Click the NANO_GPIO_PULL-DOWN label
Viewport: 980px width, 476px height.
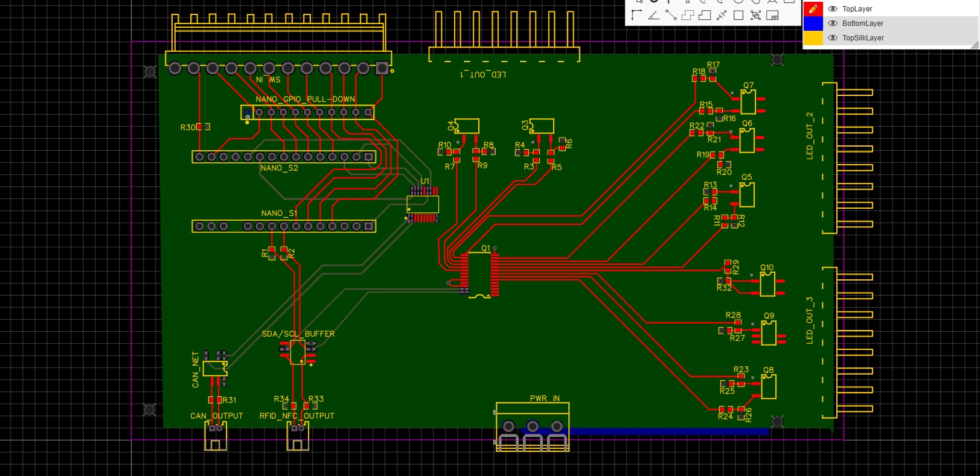point(305,99)
